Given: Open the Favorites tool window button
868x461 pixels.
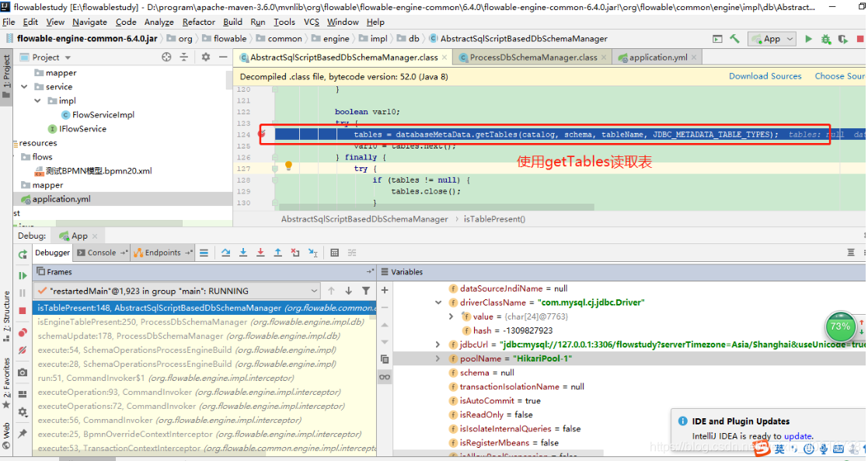Looking at the screenshot, I should [x=6, y=382].
